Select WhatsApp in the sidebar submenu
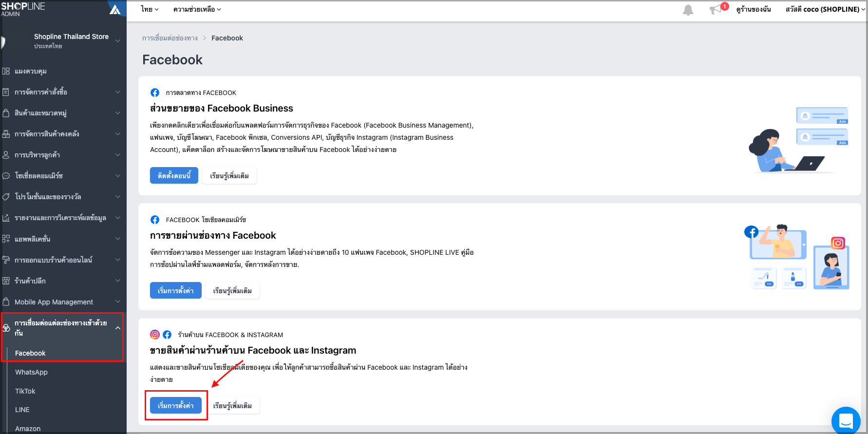This screenshot has height=434, width=868. point(31,372)
